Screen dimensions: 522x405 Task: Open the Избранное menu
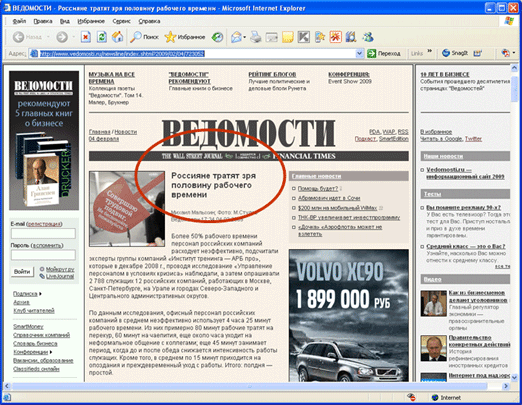(91, 21)
